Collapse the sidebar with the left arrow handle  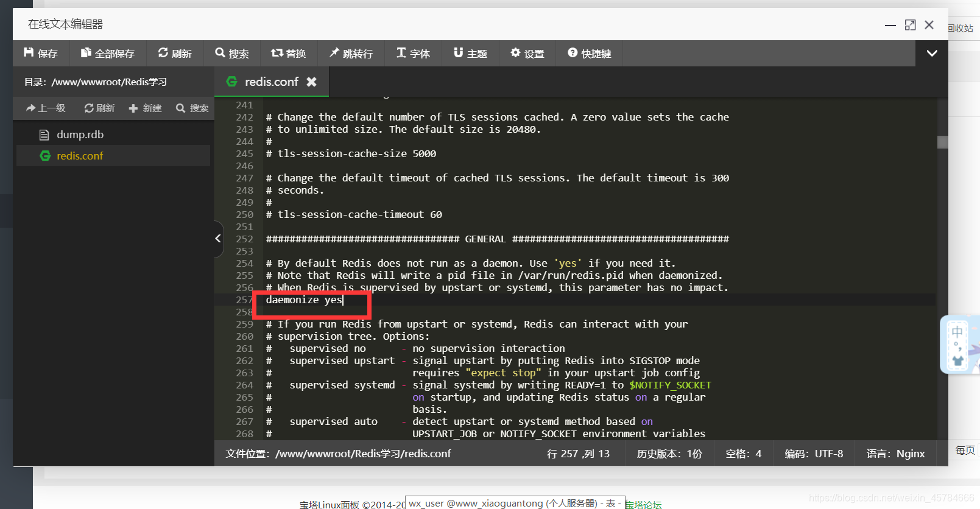(x=218, y=239)
